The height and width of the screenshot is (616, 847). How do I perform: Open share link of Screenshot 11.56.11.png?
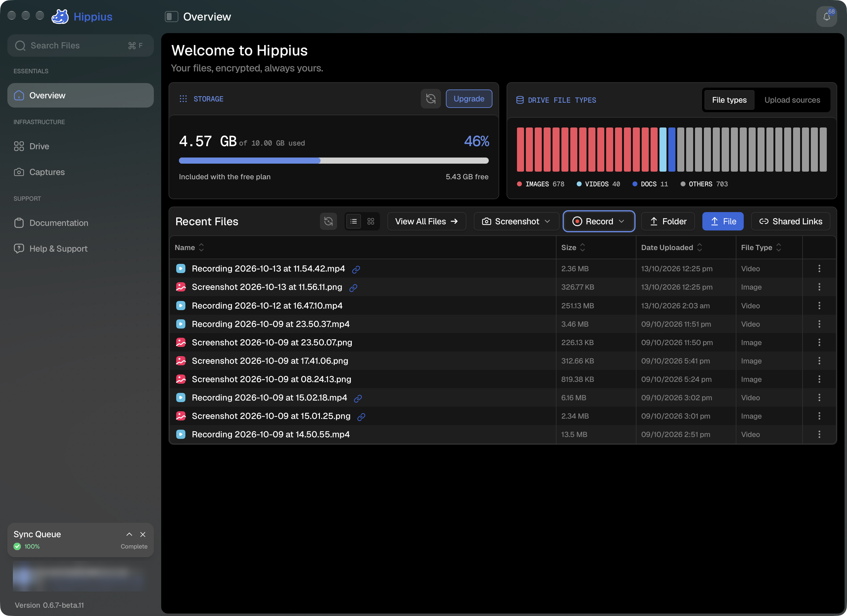(353, 288)
